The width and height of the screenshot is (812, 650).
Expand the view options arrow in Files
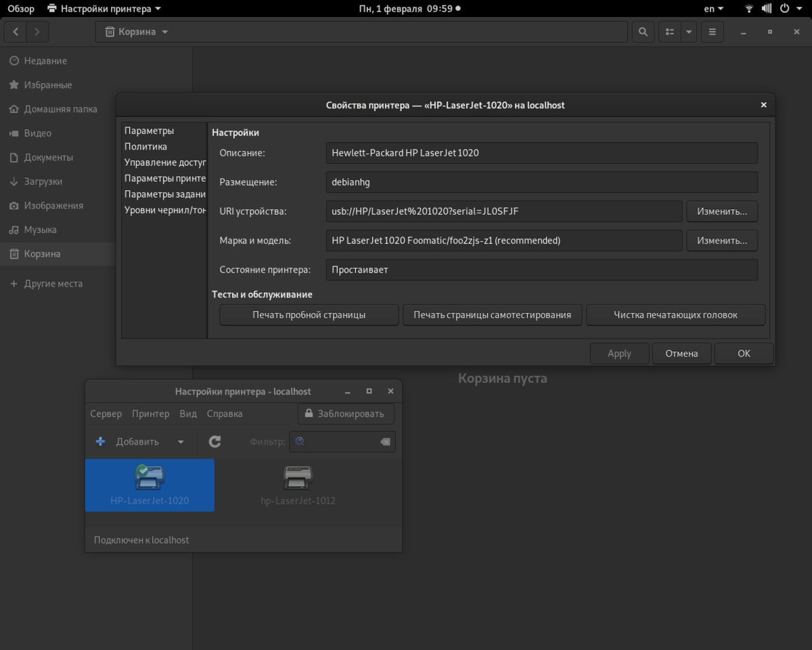(689, 32)
